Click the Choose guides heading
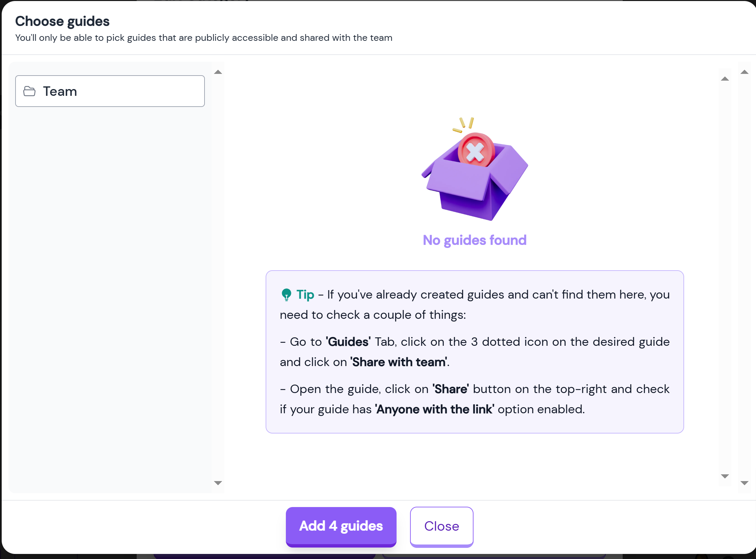The width and height of the screenshot is (756, 559). 62,21
